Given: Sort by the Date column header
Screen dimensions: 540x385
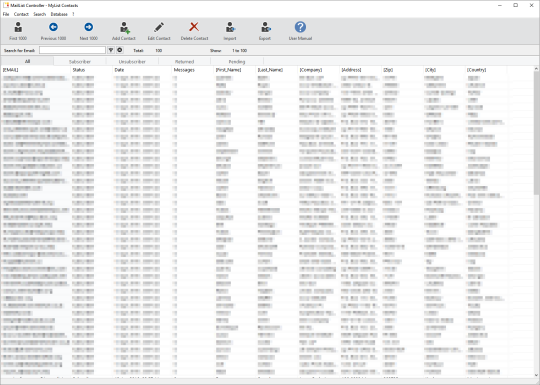Looking at the screenshot, I should 142,70.
